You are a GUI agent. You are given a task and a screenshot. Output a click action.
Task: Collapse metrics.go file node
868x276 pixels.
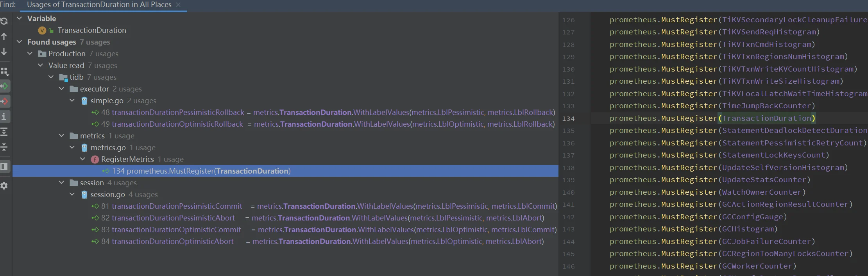click(72, 147)
